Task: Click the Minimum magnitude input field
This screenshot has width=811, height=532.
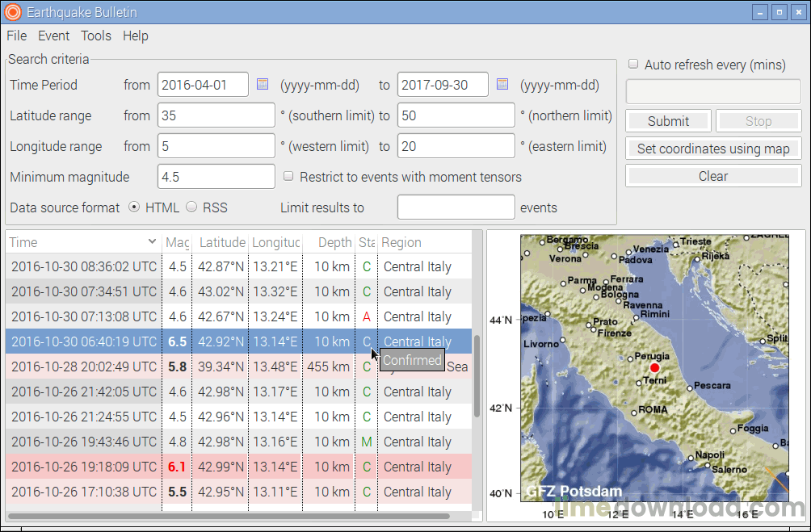Action: pyautogui.click(x=216, y=177)
